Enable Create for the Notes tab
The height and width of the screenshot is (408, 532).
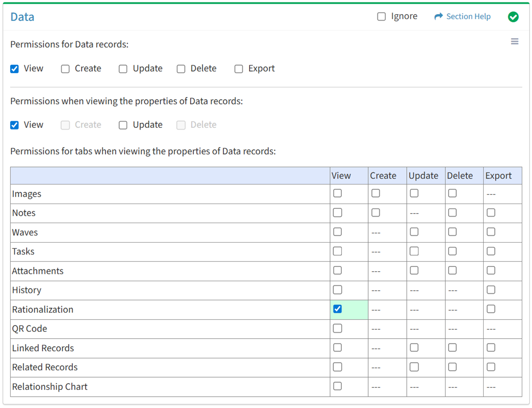375,213
